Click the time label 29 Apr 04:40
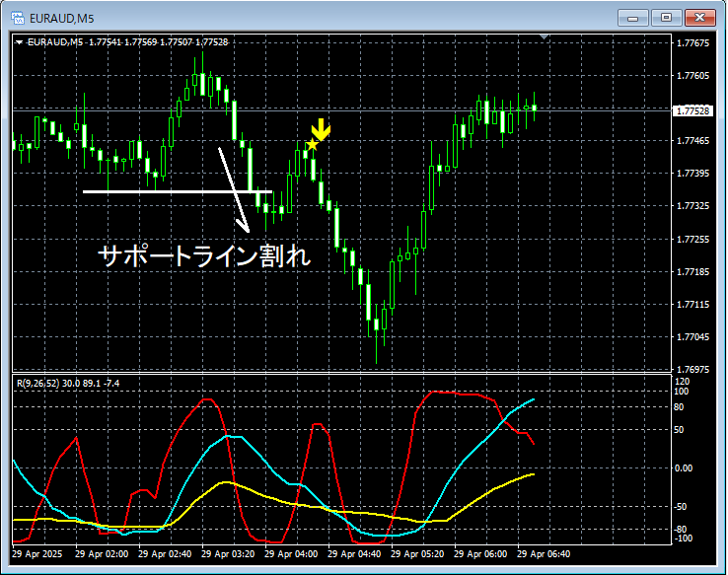 point(354,554)
